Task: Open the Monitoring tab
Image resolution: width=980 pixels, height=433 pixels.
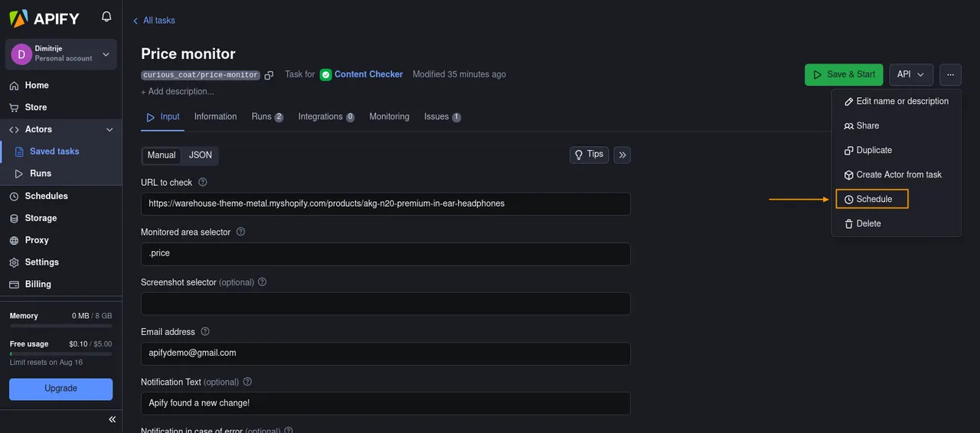Action: (x=389, y=117)
